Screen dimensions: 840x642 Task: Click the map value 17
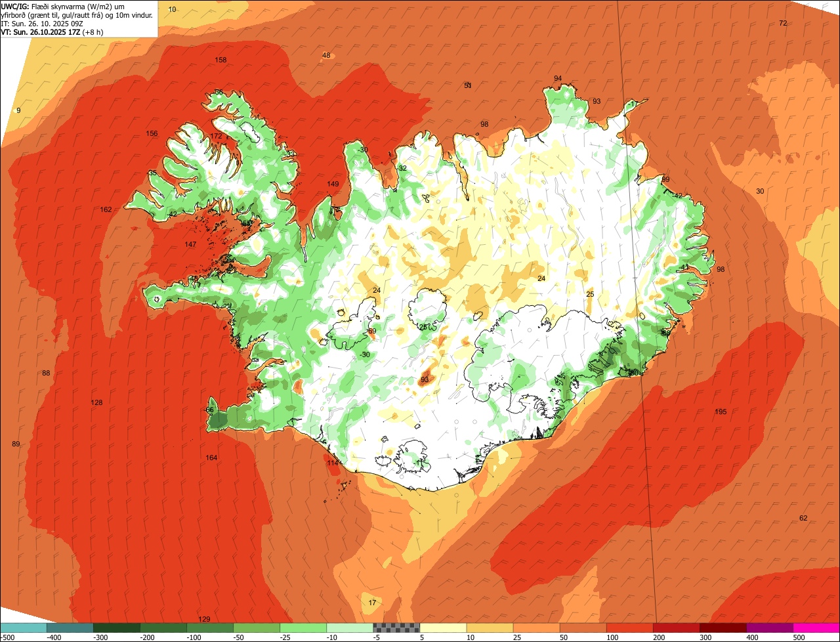pos(372,603)
